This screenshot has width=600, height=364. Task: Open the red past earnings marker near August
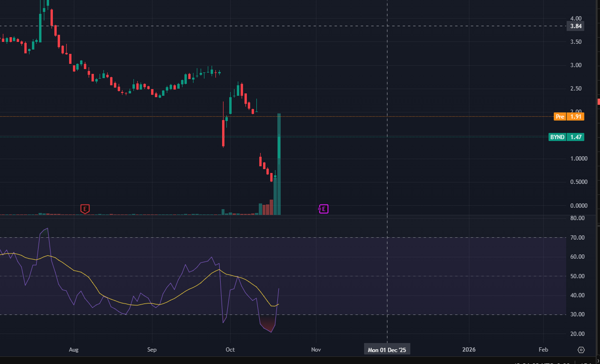point(85,208)
